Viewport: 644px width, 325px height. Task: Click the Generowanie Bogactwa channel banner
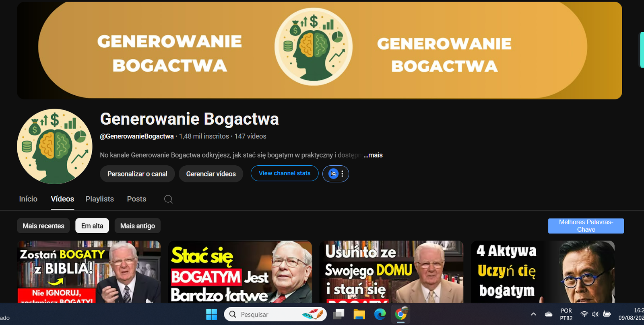320,50
